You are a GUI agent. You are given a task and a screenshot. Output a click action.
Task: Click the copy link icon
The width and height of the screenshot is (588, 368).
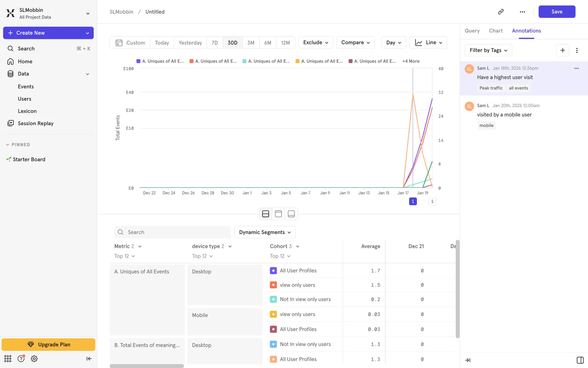(x=501, y=12)
